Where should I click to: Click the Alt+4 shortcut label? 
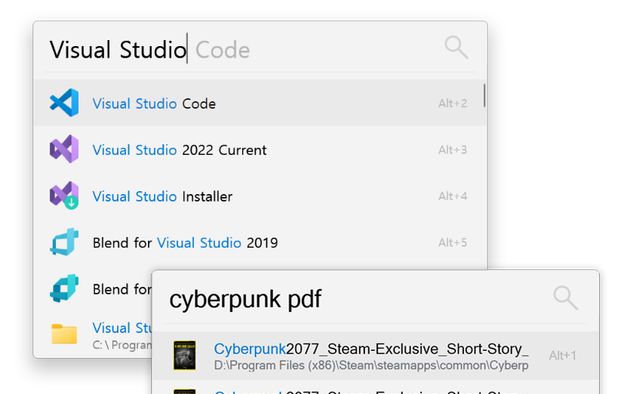(x=452, y=196)
